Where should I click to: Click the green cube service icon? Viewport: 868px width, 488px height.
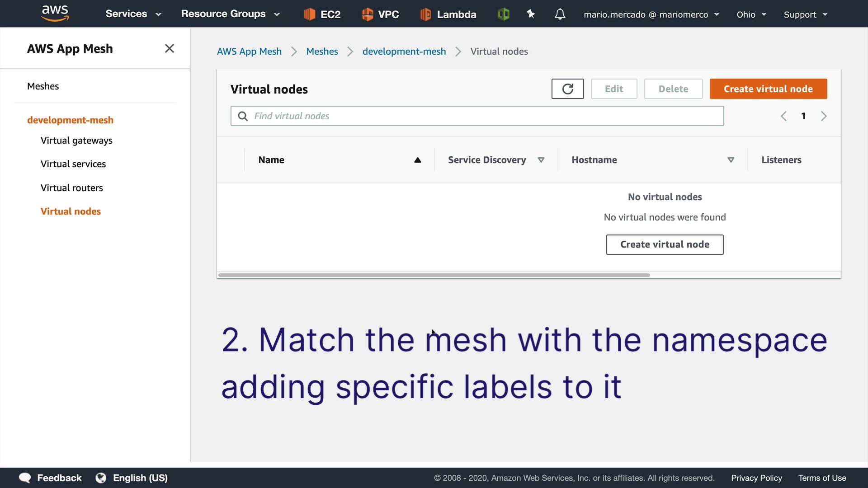click(503, 14)
